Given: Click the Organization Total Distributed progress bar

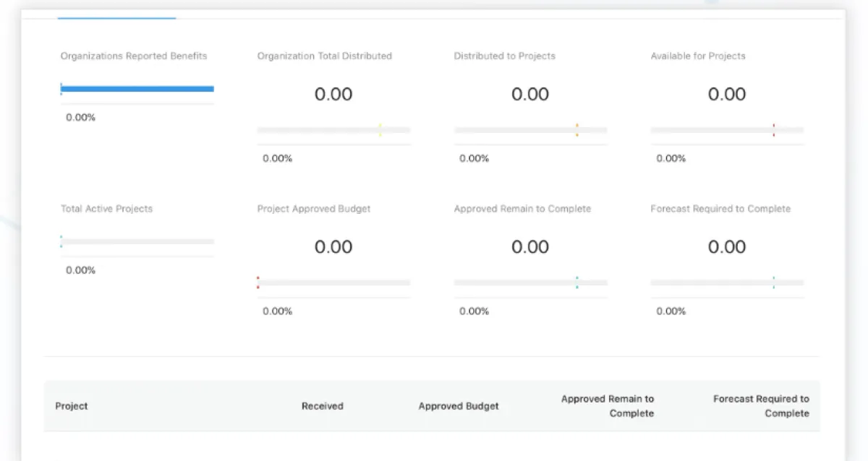Looking at the screenshot, I should (333, 130).
